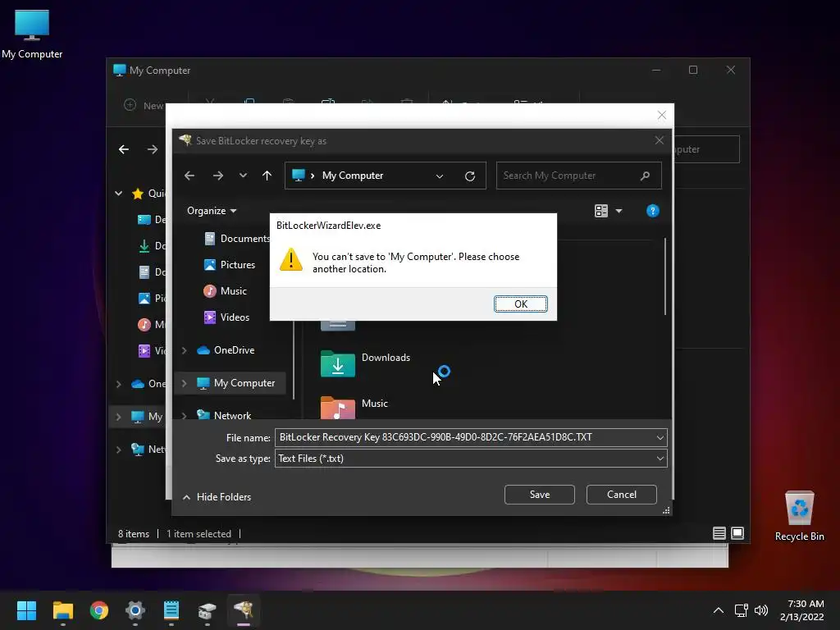
Task: Open File Explorer from the taskbar
Action: [x=62, y=610]
